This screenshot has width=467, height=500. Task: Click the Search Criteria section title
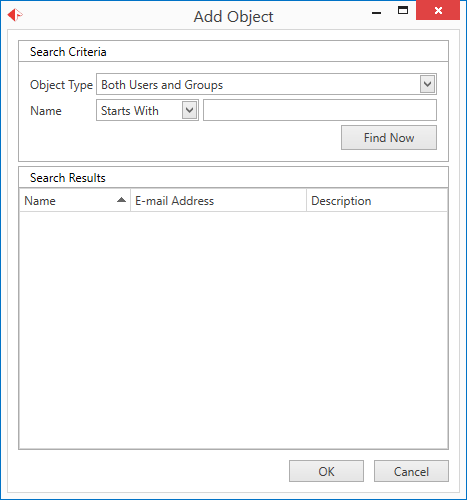point(68,52)
